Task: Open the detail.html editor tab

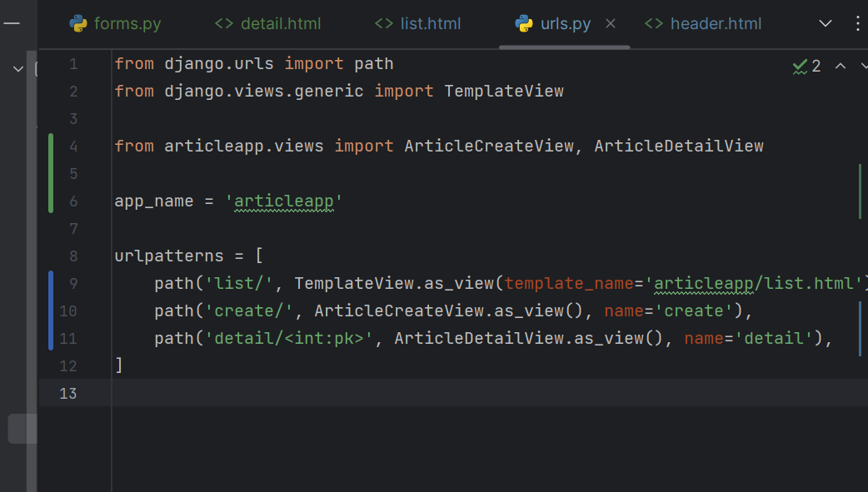Action: 268,24
